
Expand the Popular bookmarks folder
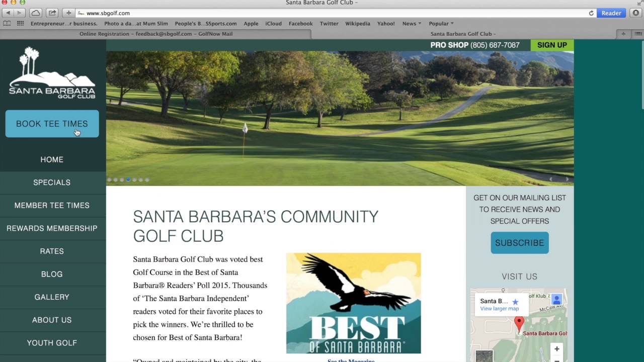(x=441, y=24)
